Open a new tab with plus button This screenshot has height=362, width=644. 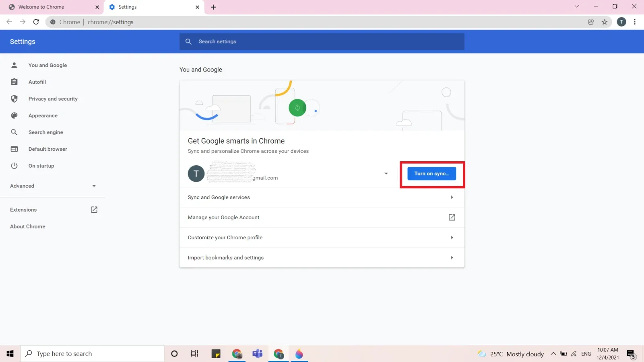213,7
